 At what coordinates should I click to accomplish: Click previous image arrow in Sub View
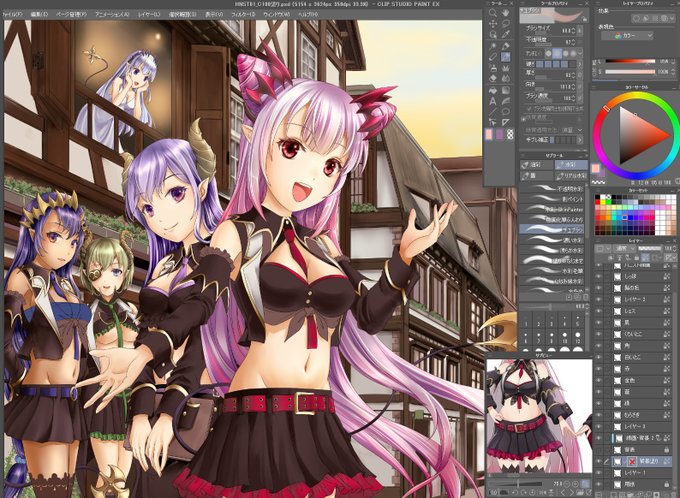click(x=563, y=493)
